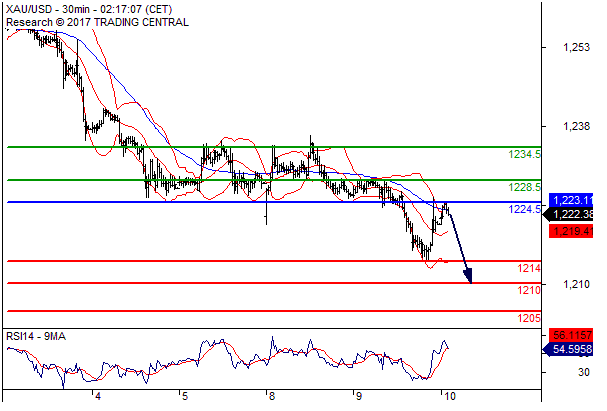Click the black 1,222.38 current price tag

(568, 214)
